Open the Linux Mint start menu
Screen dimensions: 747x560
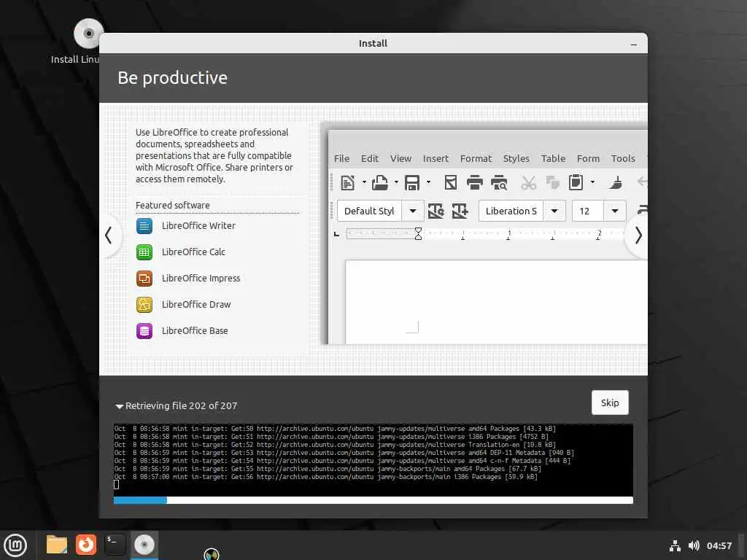tap(15, 545)
